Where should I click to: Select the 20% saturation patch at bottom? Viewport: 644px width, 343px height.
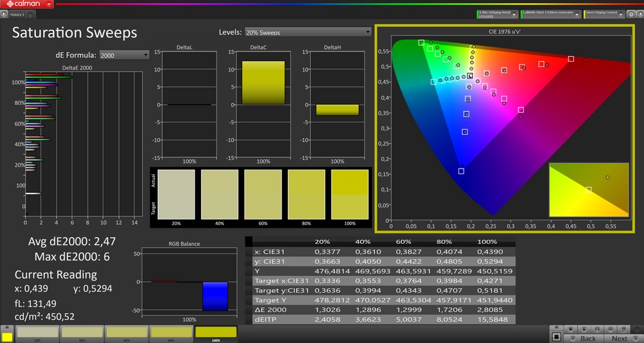click(37, 332)
